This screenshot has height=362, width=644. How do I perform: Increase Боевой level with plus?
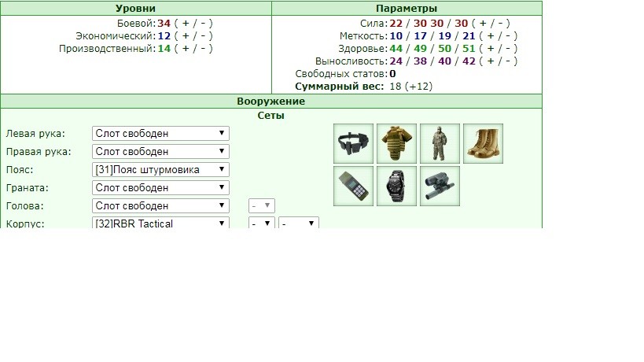coord(186,24)
